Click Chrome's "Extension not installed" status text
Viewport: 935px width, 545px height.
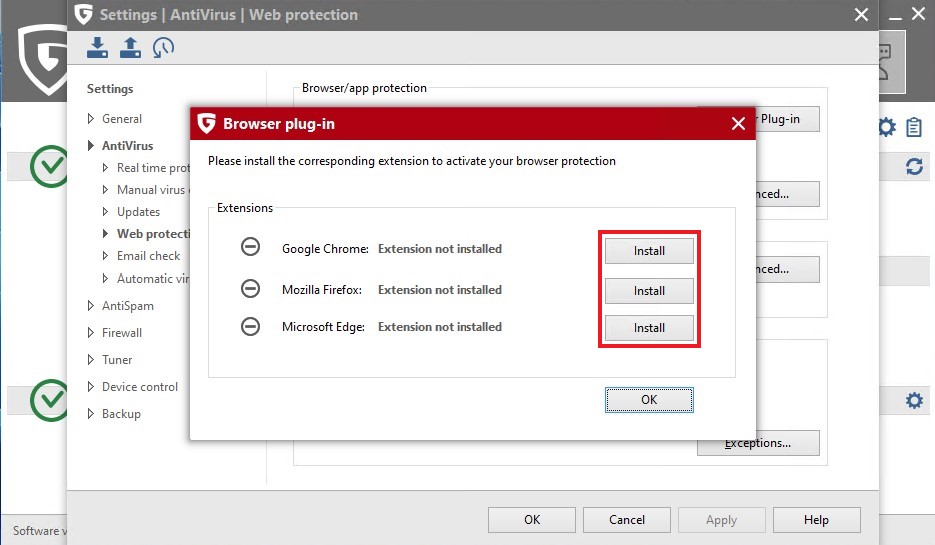[440, 249]
